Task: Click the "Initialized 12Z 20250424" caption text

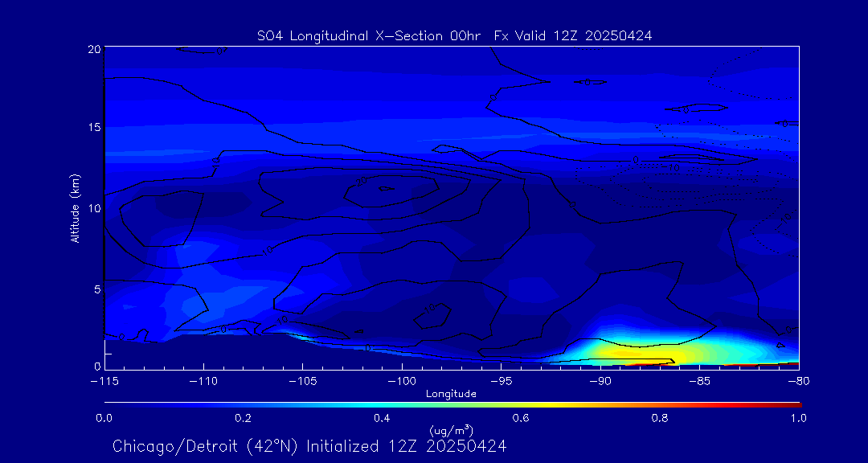Action: pos(407,446)
